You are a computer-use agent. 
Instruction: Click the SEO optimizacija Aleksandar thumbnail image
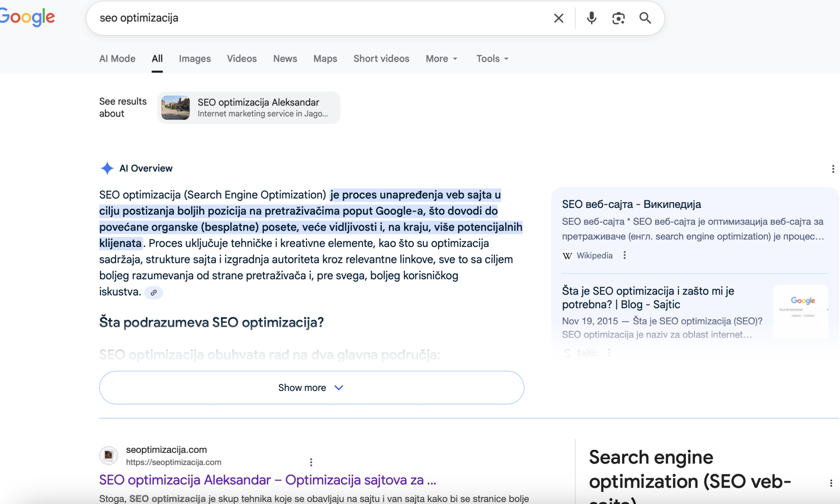click(176, 108)
